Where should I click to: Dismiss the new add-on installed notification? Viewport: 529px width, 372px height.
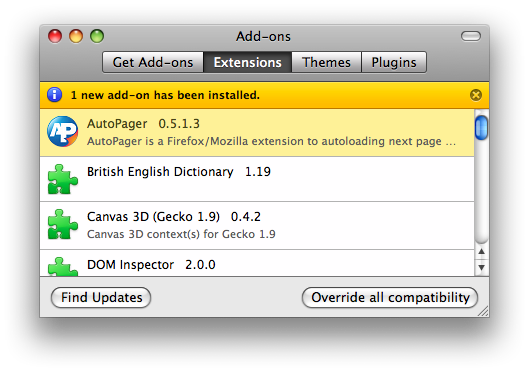(476, 95)
